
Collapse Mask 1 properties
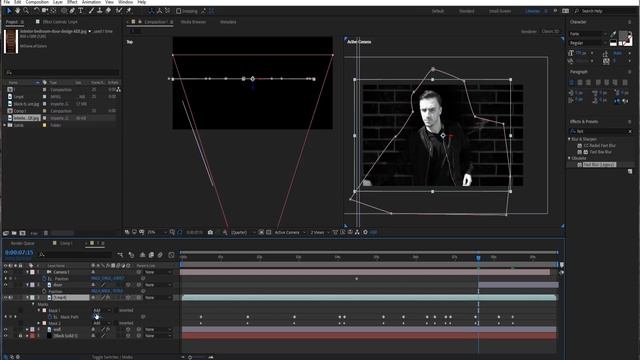[39, 311]
